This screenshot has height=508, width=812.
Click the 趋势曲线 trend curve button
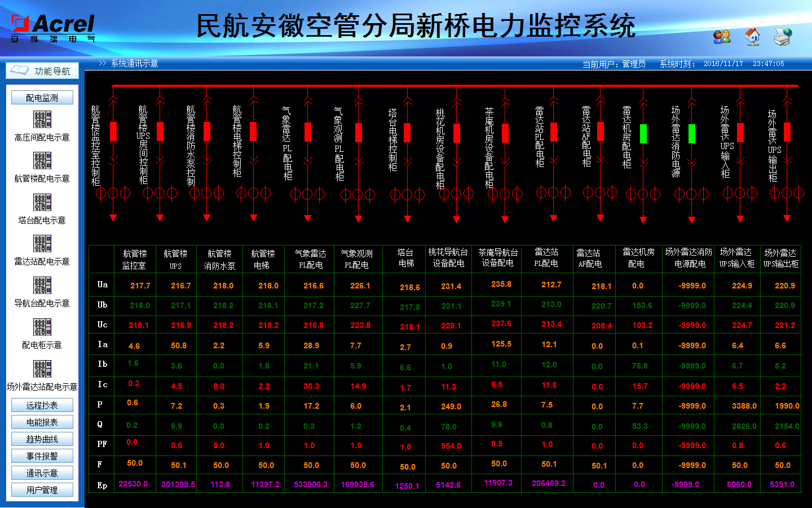click(42, 439)
